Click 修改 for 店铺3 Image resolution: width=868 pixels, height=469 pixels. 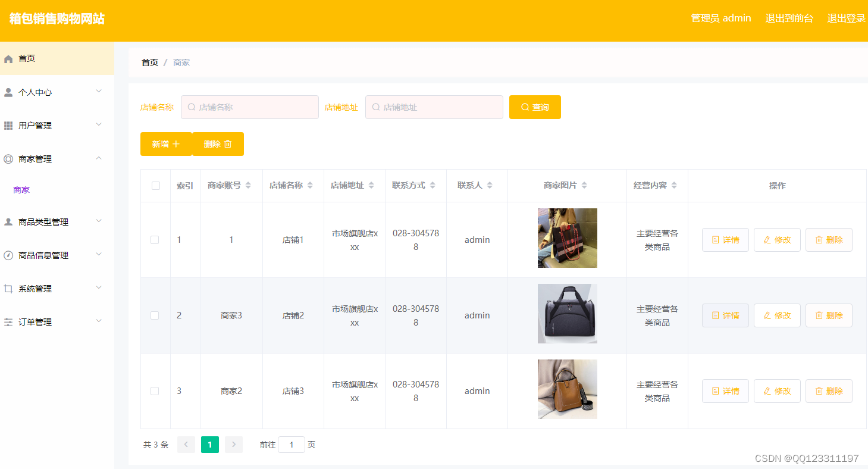click(777, 391)
